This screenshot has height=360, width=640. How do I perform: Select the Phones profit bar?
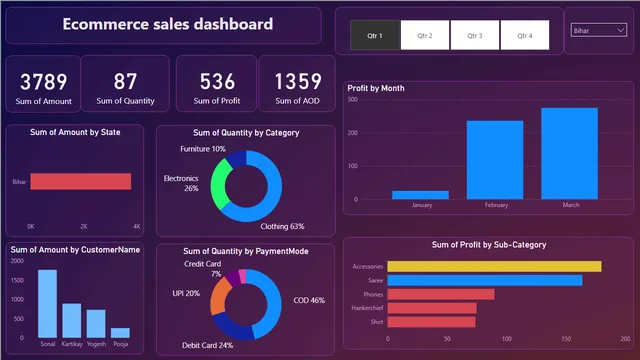pos(441,294)
